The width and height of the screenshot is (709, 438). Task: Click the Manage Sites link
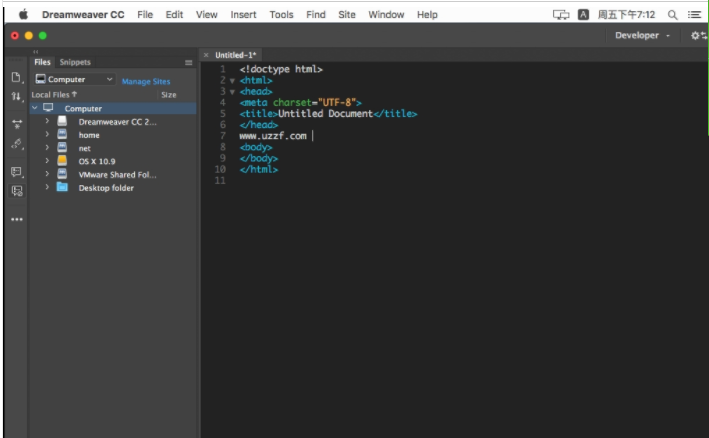(x=146, y=81)
